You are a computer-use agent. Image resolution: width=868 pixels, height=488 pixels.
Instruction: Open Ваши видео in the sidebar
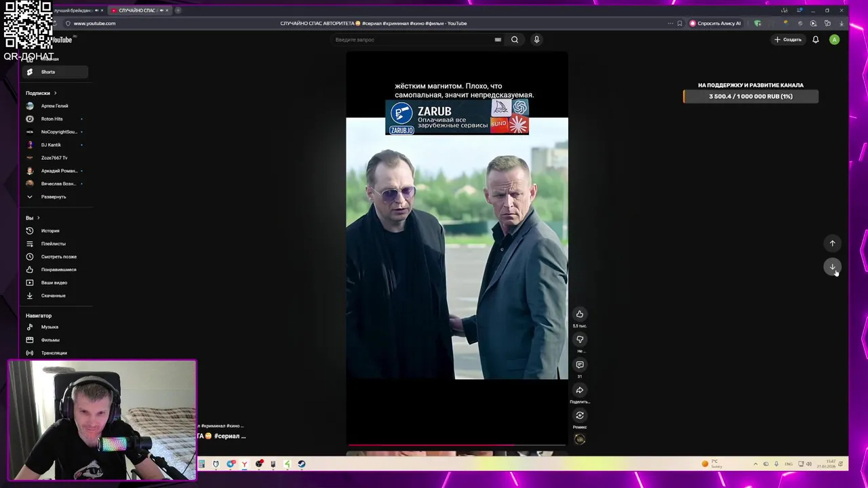pyautogui.click(x=54, y=282)
